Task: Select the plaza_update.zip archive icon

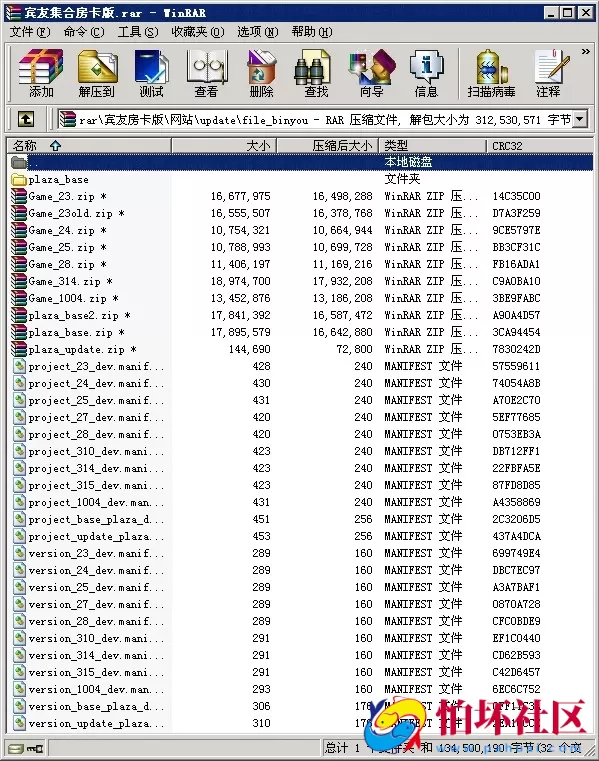Action: [18, 349]
